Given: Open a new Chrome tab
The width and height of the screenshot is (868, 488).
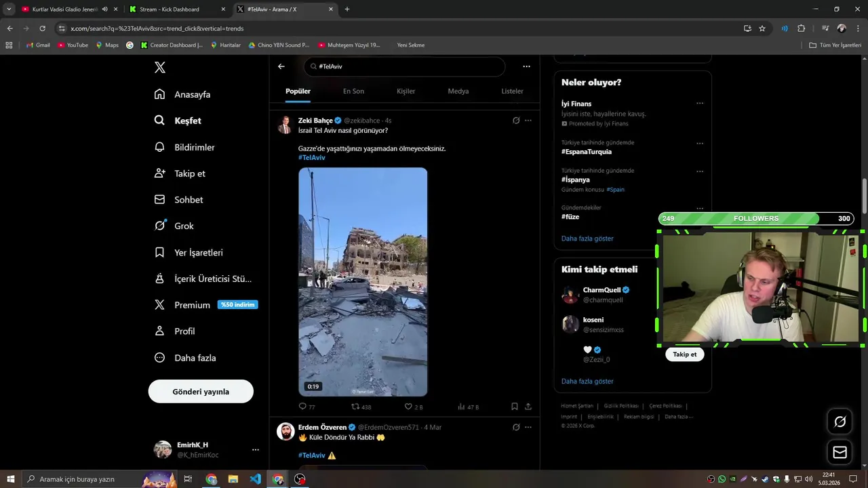Looking at the screenshot, I should pos(347,9).
